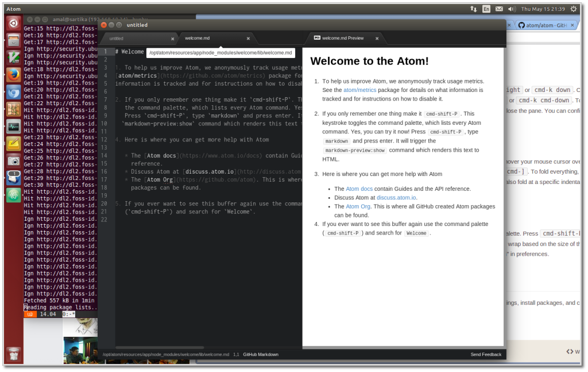Follow the atom/metrics link in preview
Screen dimensions: 588x372
click(359, 90)
